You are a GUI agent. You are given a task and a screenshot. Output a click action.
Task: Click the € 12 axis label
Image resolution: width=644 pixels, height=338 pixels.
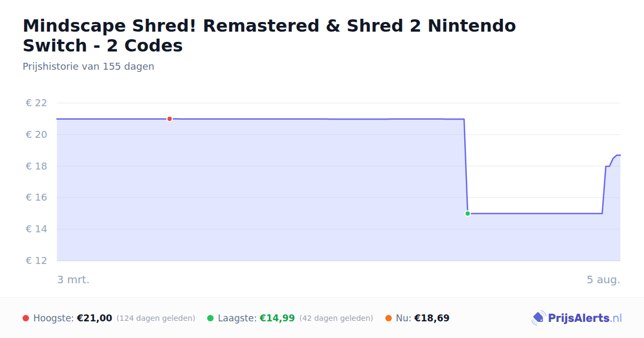pos(36,261)
